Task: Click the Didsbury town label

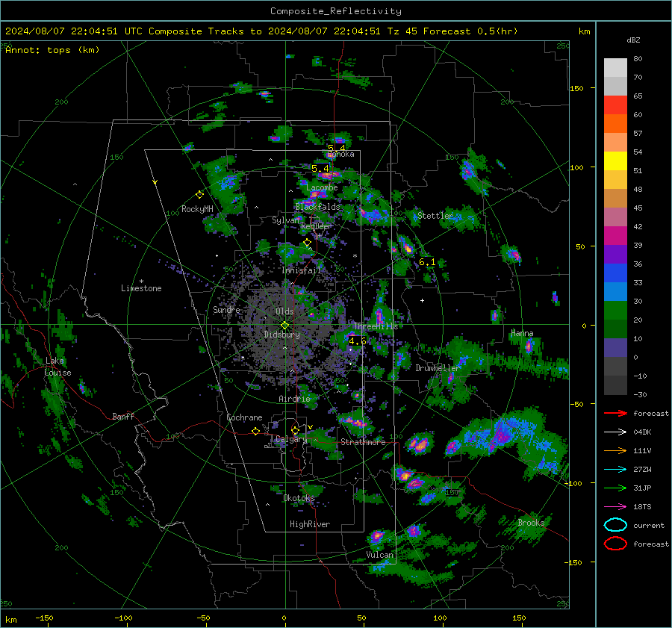Action: (282, 335)
